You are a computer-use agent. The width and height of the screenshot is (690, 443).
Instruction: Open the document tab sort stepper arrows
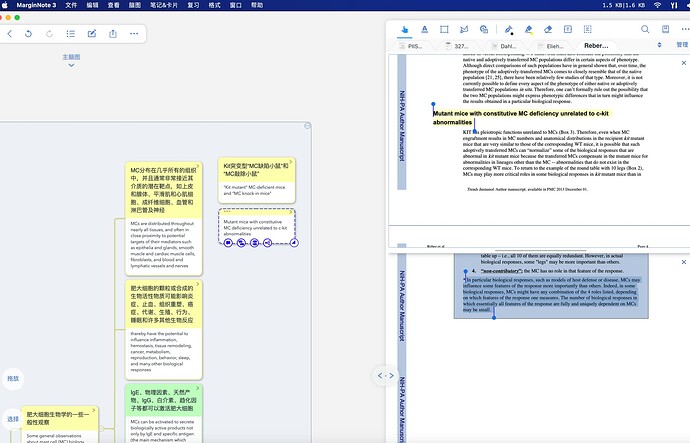pos(659,45)
